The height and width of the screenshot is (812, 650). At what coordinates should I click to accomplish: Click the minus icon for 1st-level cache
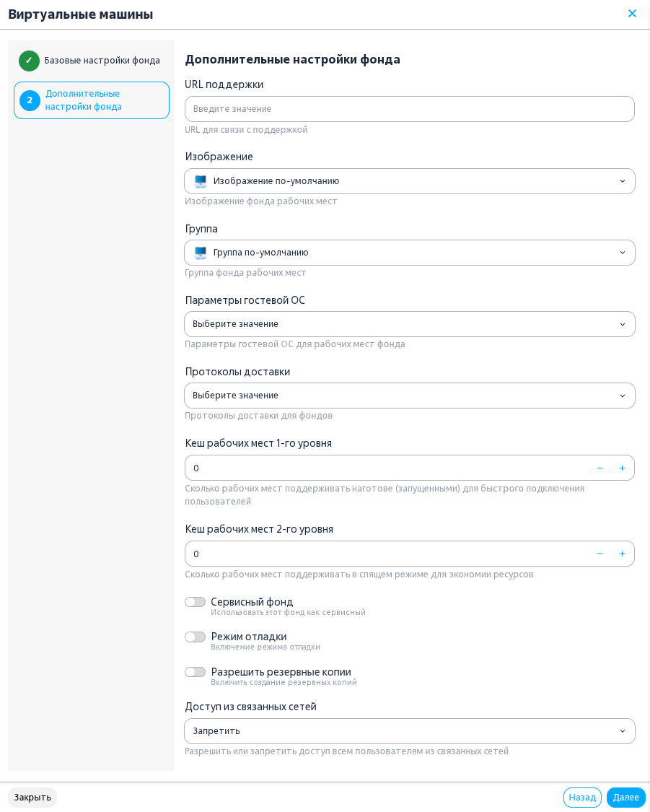pos(600,468)
